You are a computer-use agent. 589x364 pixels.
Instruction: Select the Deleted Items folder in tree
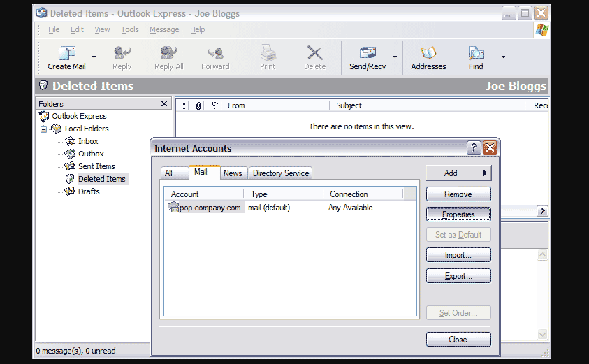coord(102,179)
